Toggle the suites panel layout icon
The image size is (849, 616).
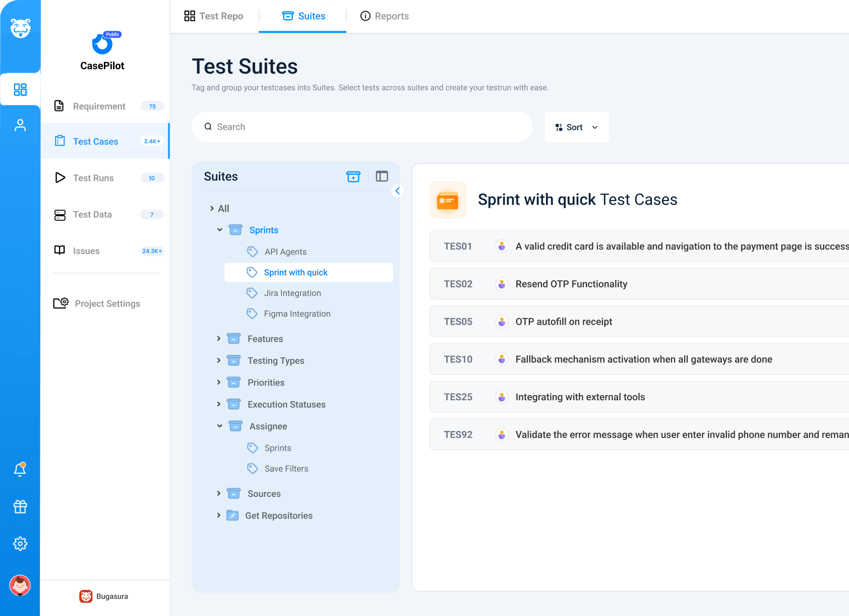click(382, 176)
